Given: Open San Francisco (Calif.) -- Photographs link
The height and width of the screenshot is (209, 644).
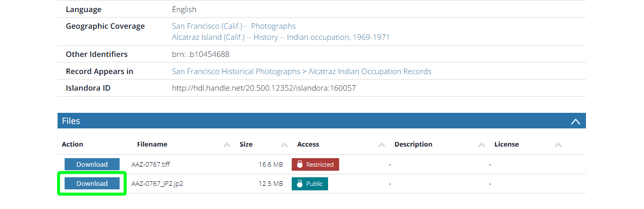Looking at the screenshot, I should [234, 26].
